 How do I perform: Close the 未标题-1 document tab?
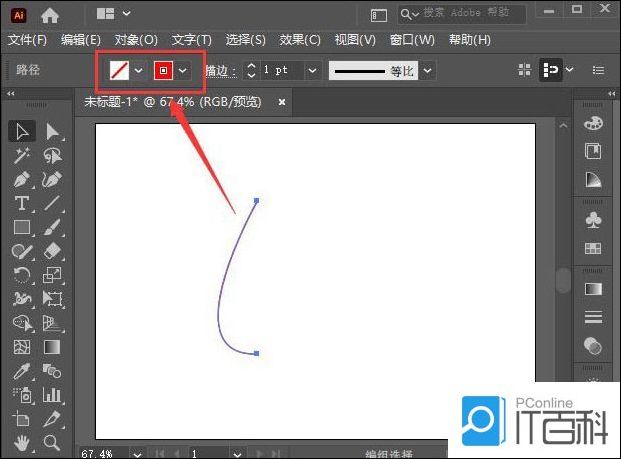pyautogui.click(x=282, y=102)
